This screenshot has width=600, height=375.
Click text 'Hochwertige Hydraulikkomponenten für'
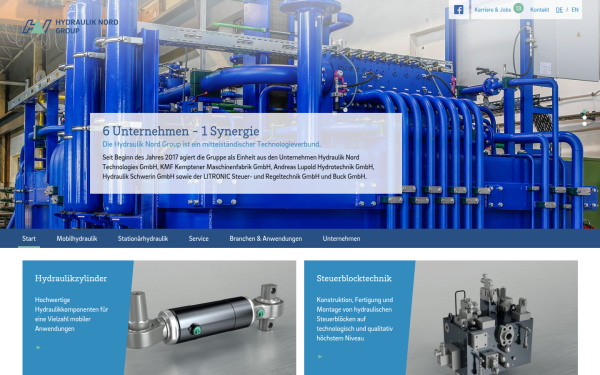click(x=72, y=305)
